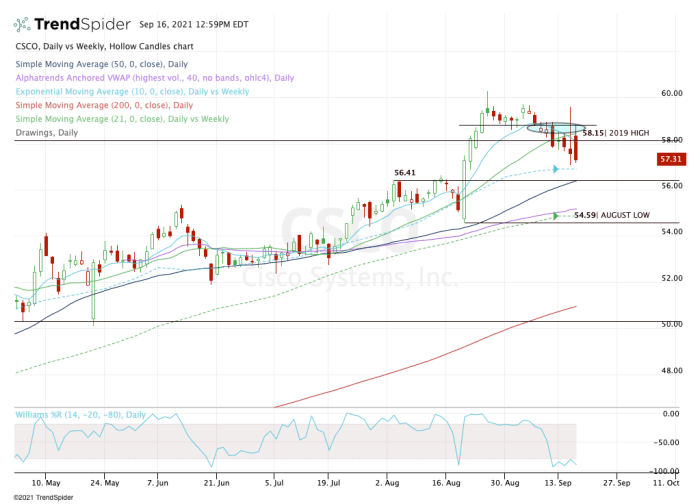
Task: Select the Simple Moving Average (21) legend
Action: pyautogui.click(x=122, y=119)
